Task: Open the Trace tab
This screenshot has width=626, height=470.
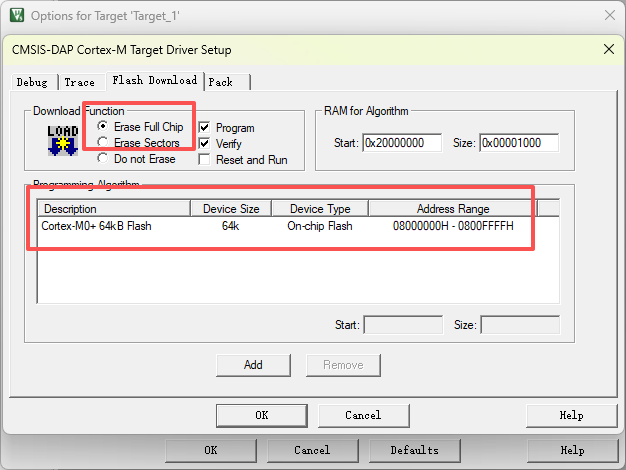Action: click(80, 82)
